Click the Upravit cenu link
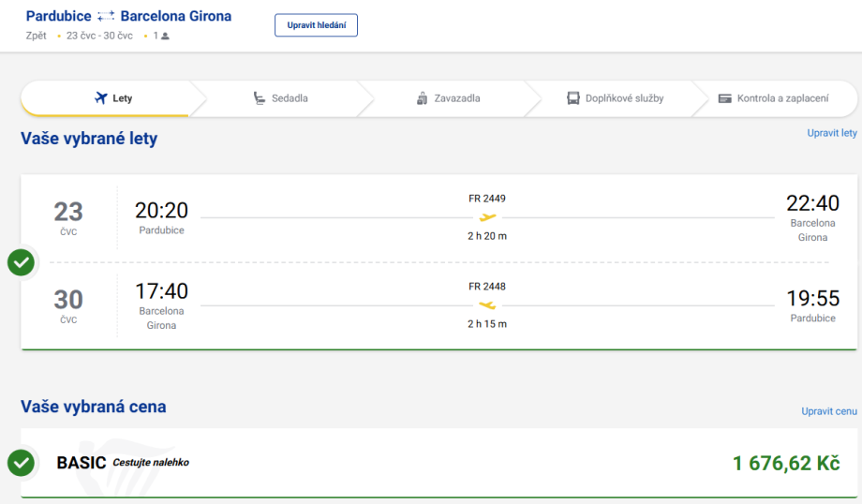Viewport: 862px width, 504px height. pyautogui.click(x=829, y=411)
